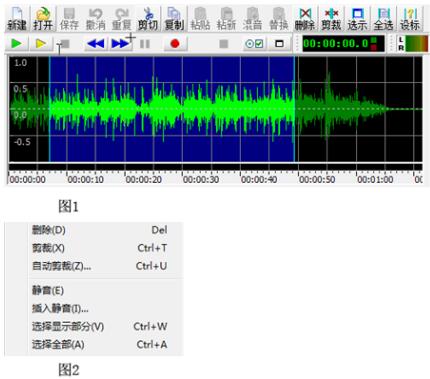Start recording with the red record button
Screen dimensions: 430x379
coord(175,44)
